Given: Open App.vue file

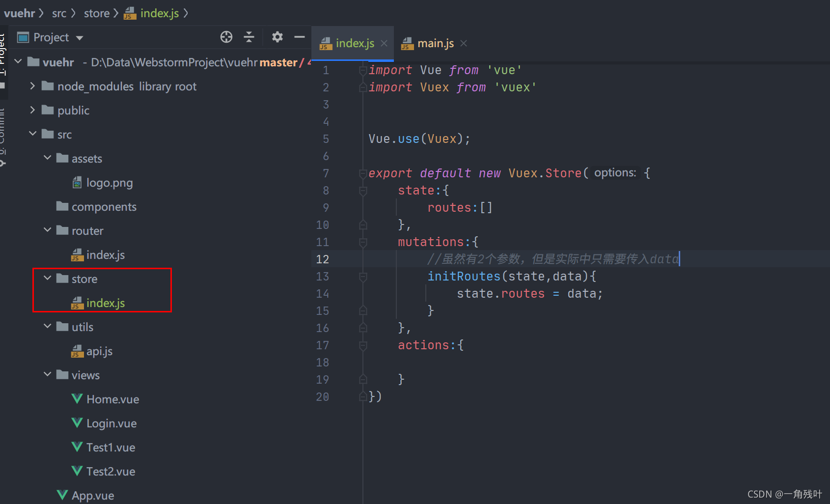Looking at the screenshot, I should (x=92, y=495).
